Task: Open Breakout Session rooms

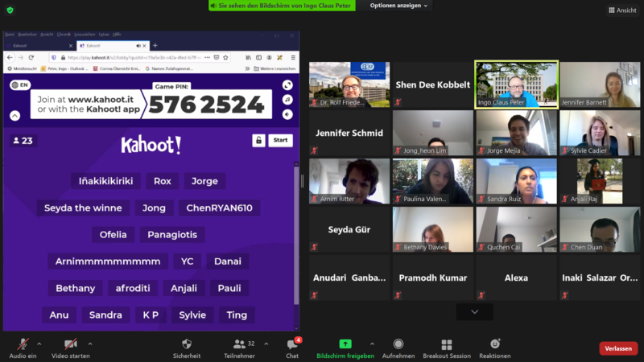Action: [x=447, y=348]
